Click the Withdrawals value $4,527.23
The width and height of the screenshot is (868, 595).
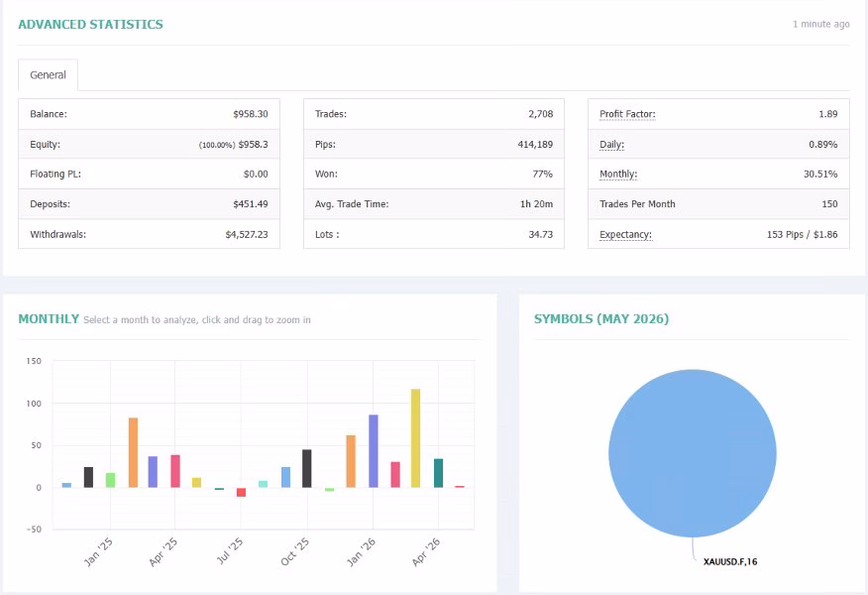247,234
